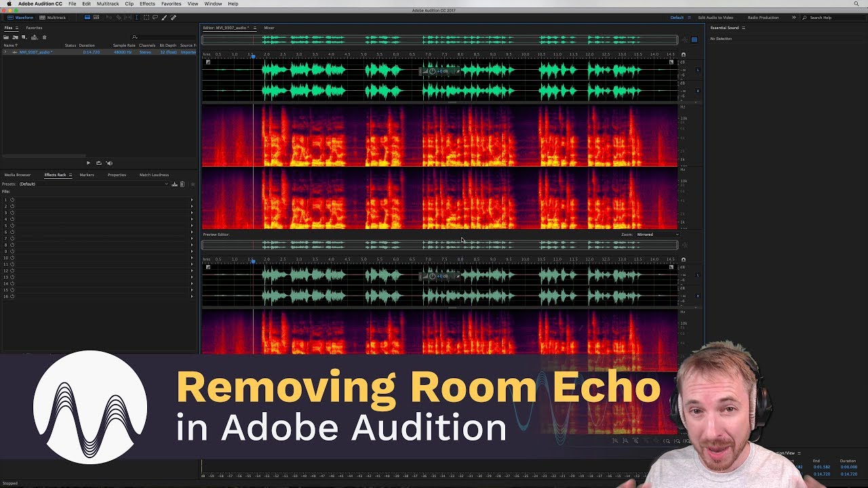Switch to Waveform view

tap(20, 18)
